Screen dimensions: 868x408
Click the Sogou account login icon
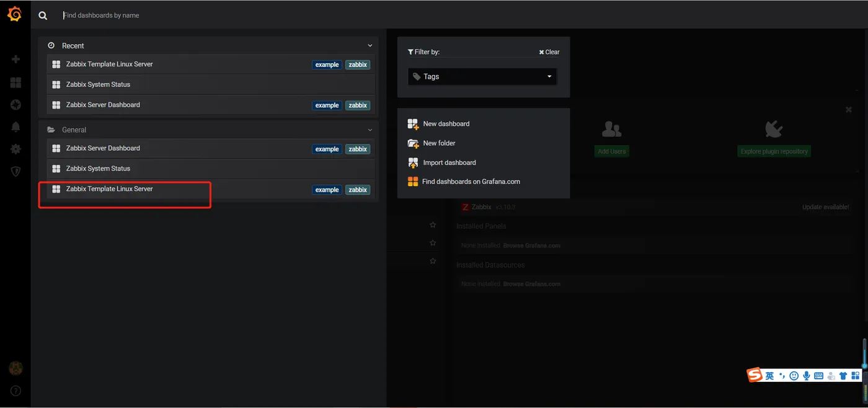831,376
